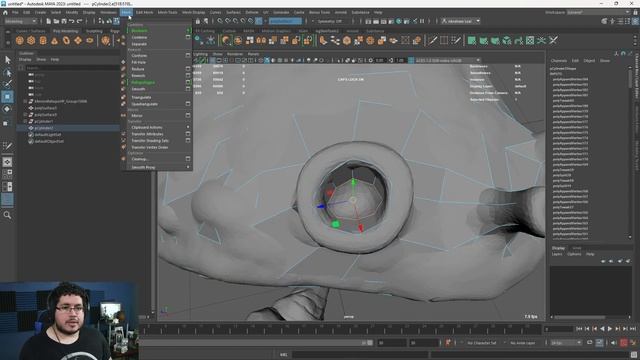
Task: Click the crossed green X shelf icon
Action: [x=553, y=40]
